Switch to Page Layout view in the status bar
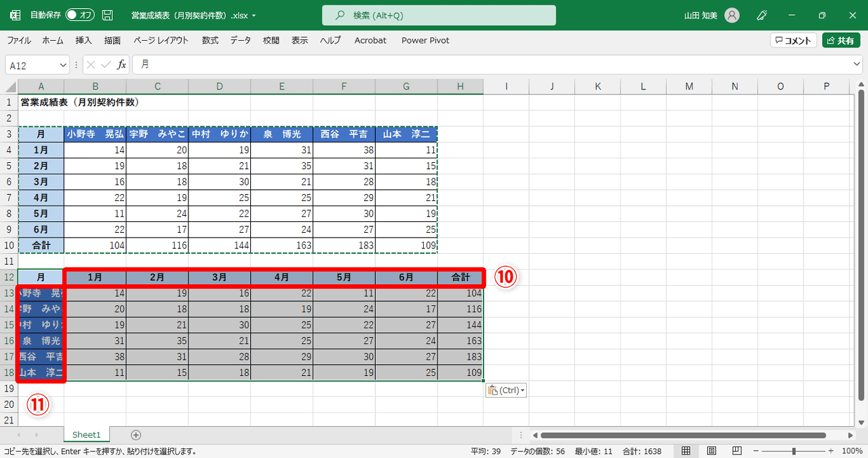This screenshot has width=868, height=458. pos(711,451)
